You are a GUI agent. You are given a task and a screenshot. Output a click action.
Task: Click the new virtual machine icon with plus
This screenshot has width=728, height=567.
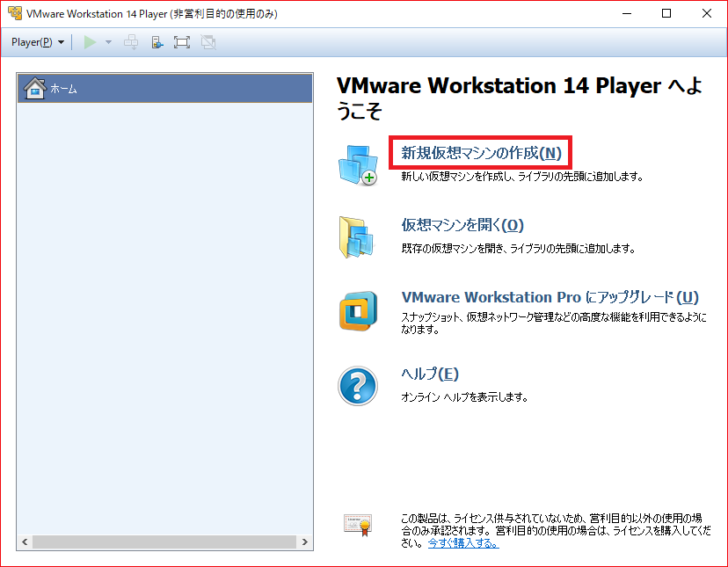358,165
